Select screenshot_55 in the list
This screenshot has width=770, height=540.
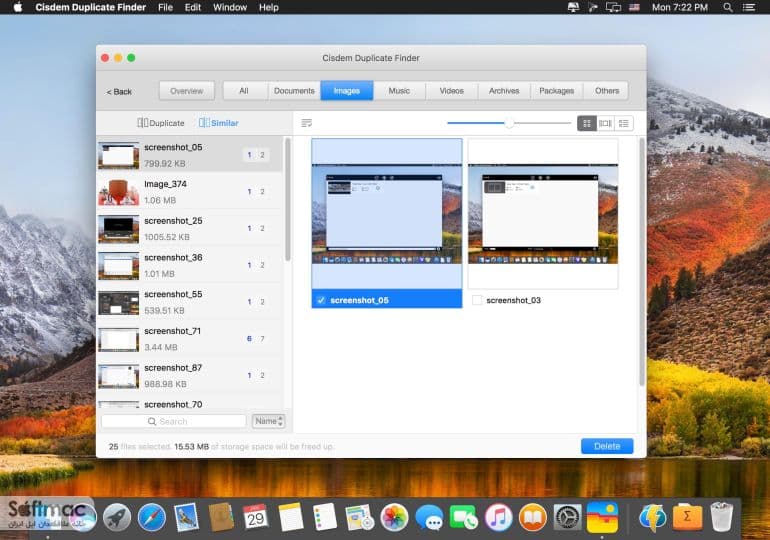coord(190,302)
